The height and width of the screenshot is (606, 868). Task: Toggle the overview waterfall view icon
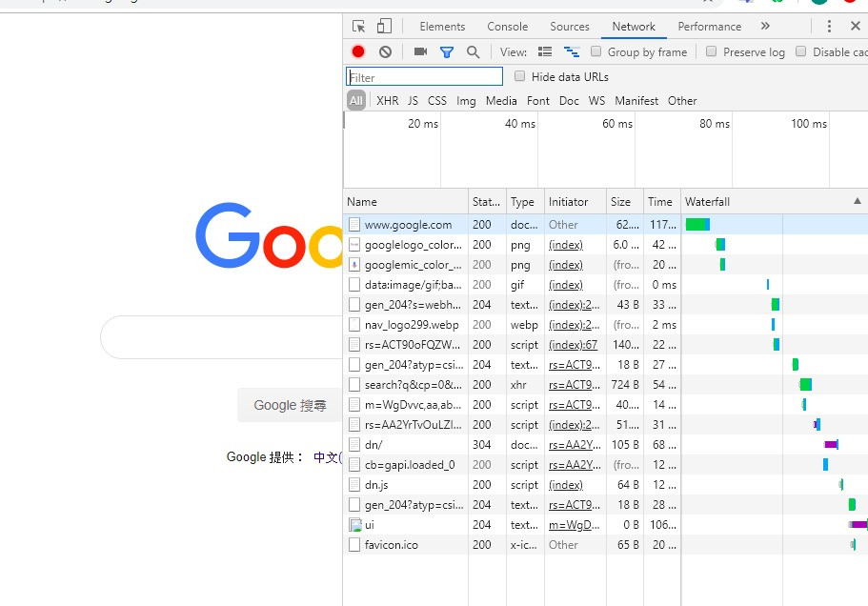pos(572,52)
